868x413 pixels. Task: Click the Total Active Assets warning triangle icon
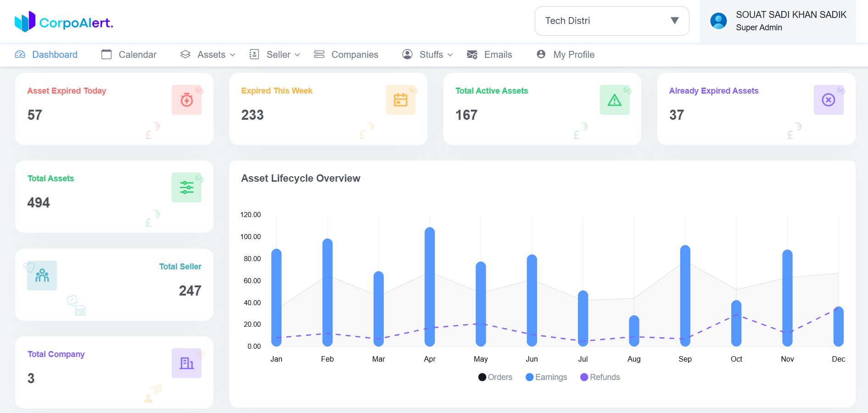coord(615,100)
